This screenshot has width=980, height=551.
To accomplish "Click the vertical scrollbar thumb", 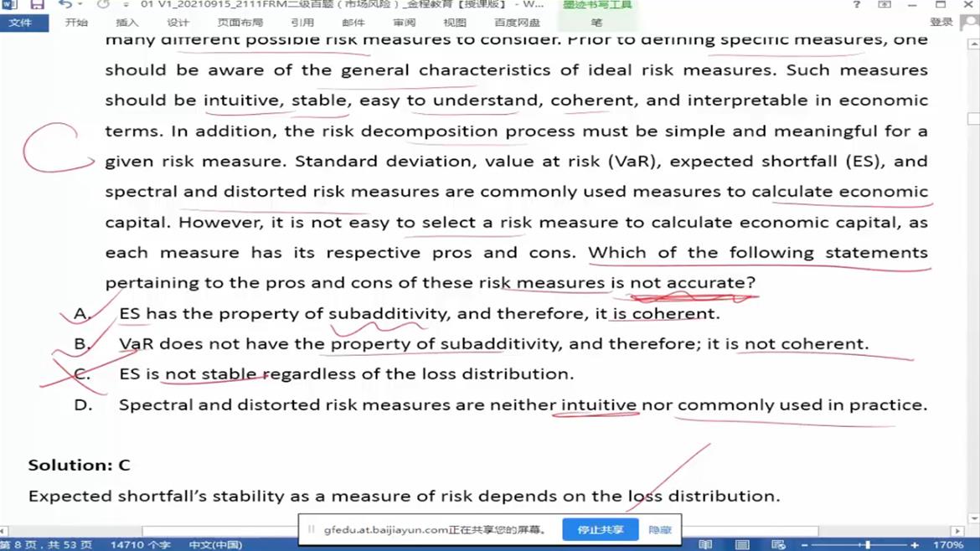I will click(974, 119).
